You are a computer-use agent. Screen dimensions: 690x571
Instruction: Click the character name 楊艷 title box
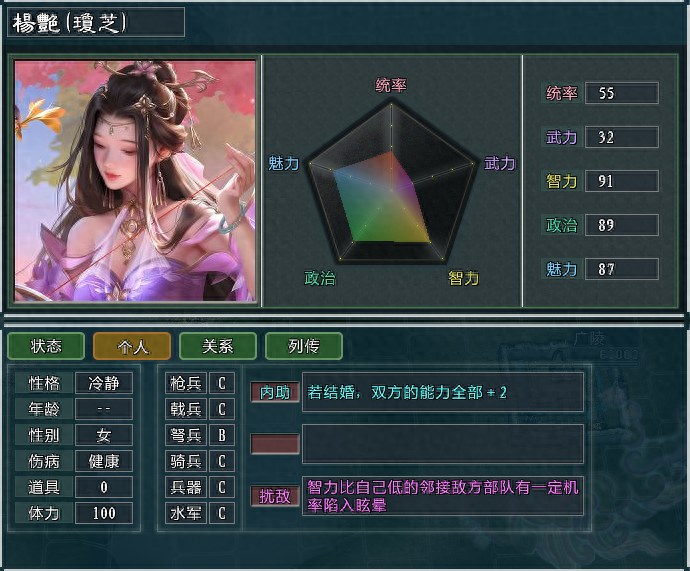(96, 22)
